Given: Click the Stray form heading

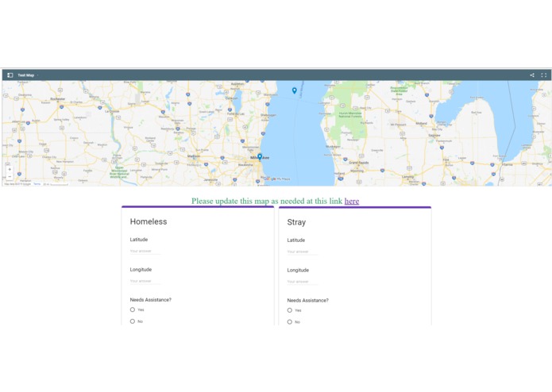Looking at the screenshot, I should [x=296, y=222].
